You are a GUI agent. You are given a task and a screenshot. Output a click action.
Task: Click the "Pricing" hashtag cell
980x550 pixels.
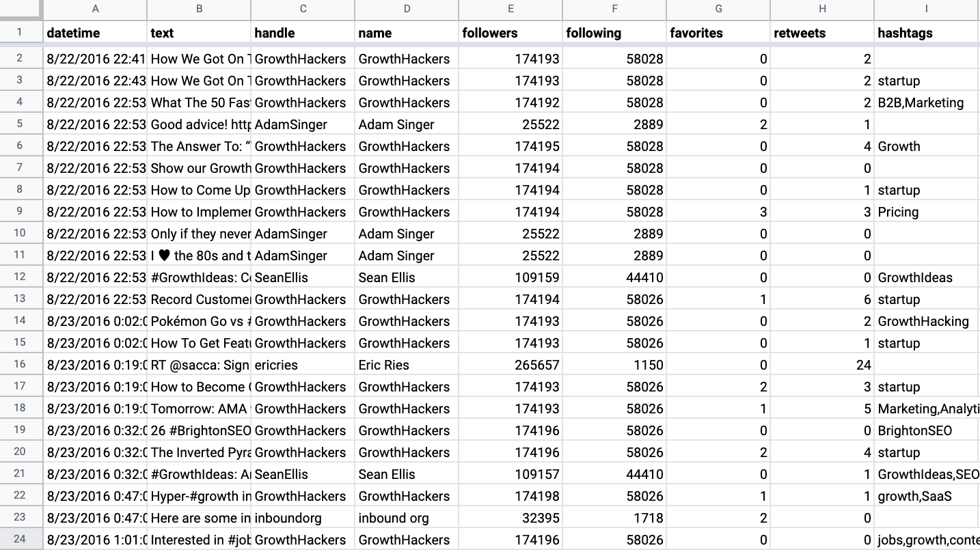926,212
